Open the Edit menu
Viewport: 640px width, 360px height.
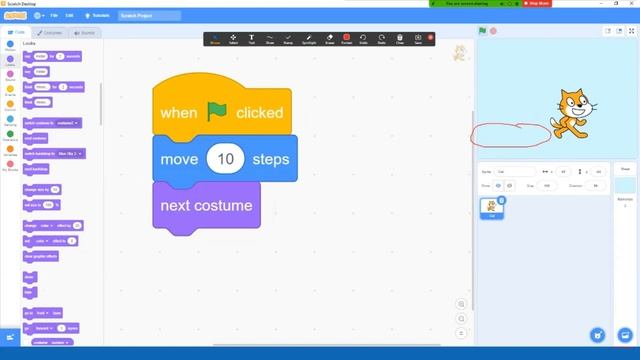pyautogui.click(x=69, y=16)
